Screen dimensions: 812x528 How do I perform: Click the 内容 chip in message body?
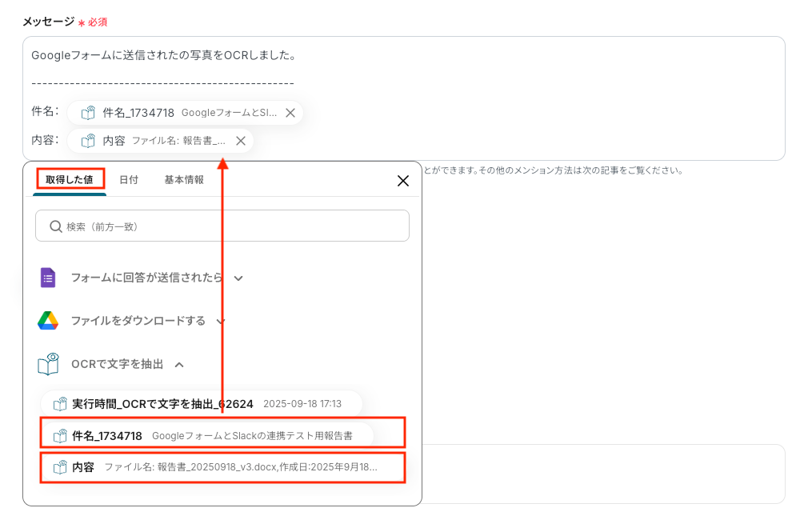pyautogui.click(x=160, y=141)
